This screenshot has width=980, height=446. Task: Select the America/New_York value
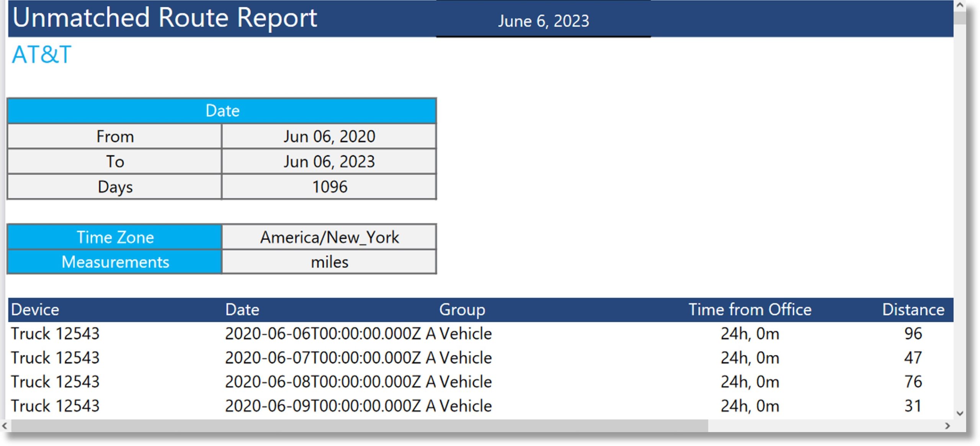pos(329,237)
